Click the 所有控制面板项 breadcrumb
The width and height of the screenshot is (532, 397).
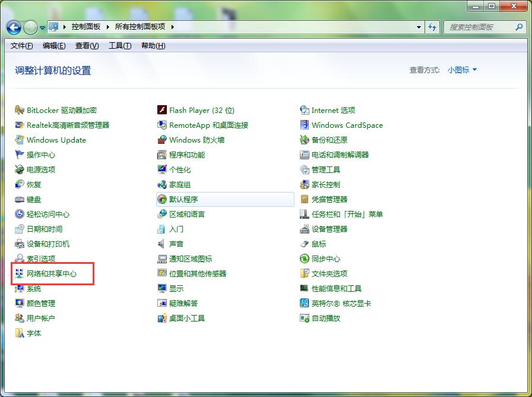(x=140, y=27)
